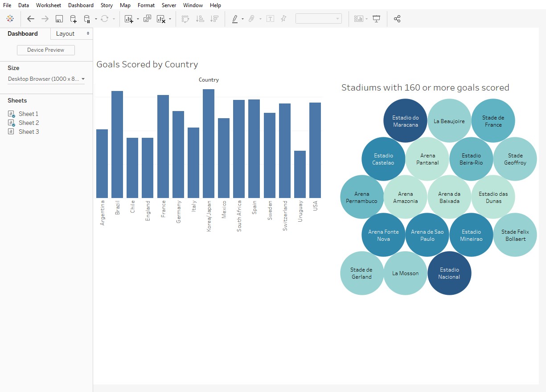Switch to the Dashboard pane tab
Screen dimensions: 546x392
(23, 33)
